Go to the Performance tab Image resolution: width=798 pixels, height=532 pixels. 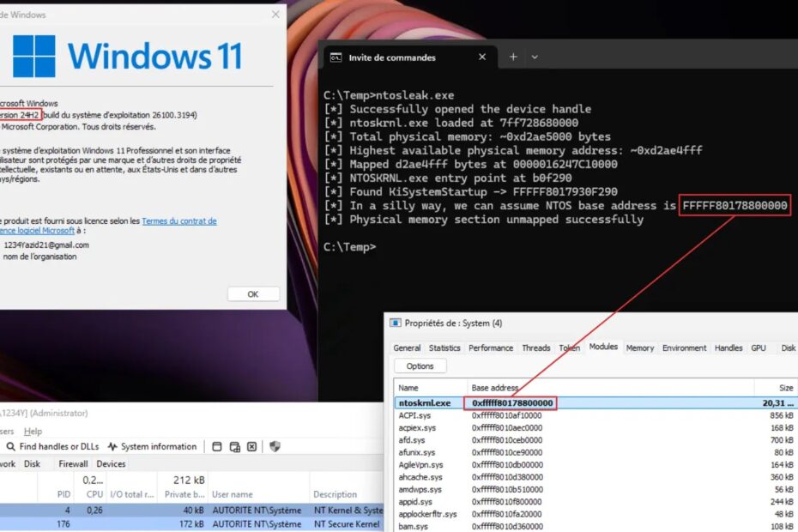pyautogui.click(x=491, y=348)
